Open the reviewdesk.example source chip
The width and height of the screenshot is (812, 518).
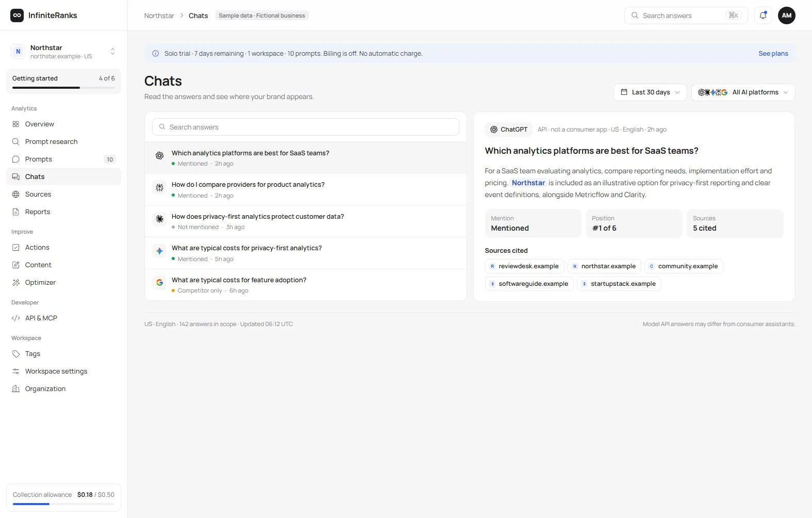524,266
